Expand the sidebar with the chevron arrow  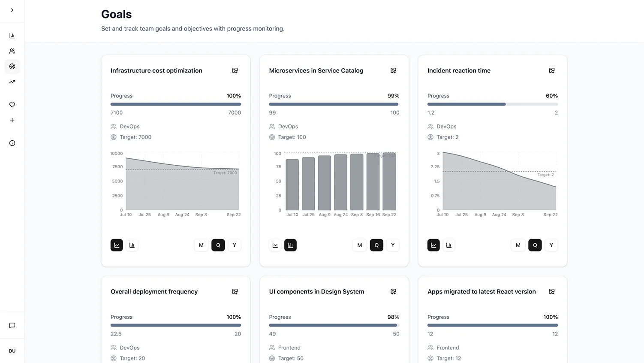[12, 10]
